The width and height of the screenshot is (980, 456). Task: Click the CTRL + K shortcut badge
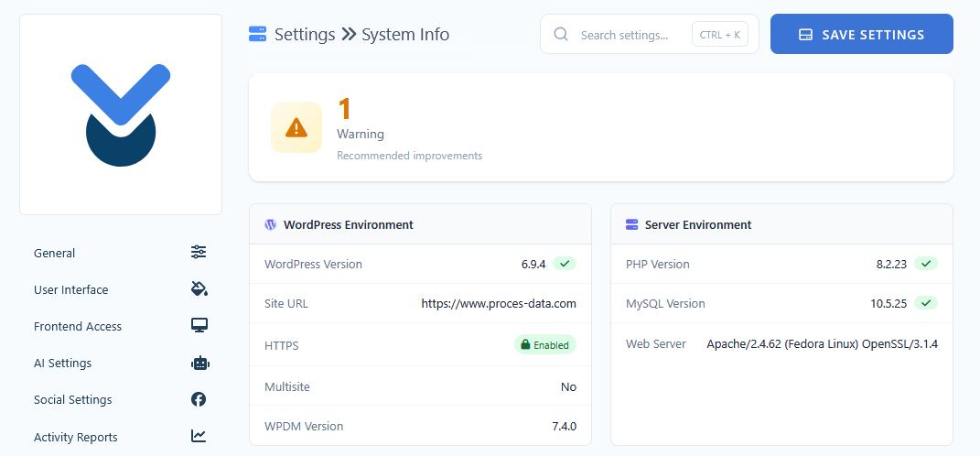point(720,35)
